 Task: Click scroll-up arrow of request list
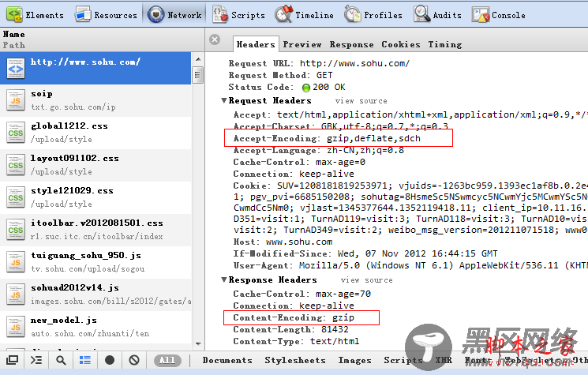coord(198,59)
